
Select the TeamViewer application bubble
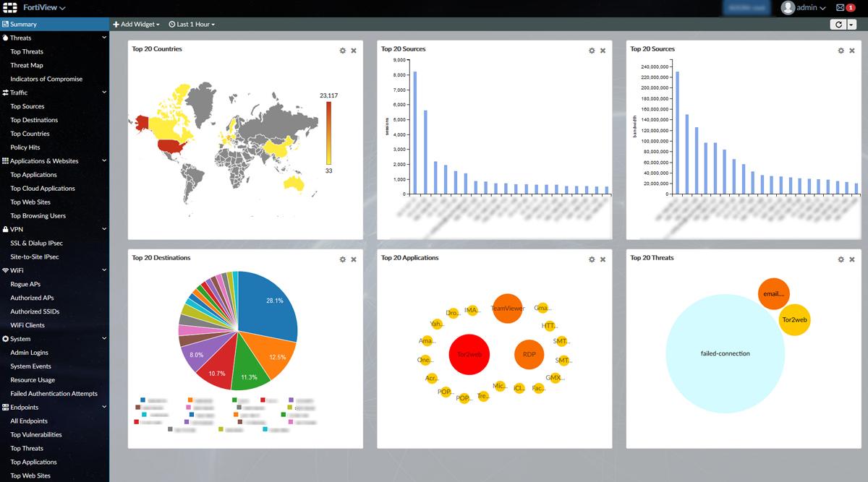coord(507,309)
